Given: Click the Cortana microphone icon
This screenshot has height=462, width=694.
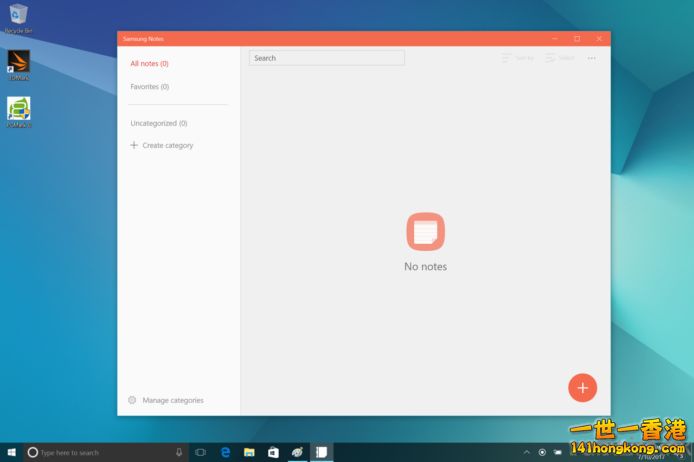Looking at the screenshot, I should click(179, 452).
